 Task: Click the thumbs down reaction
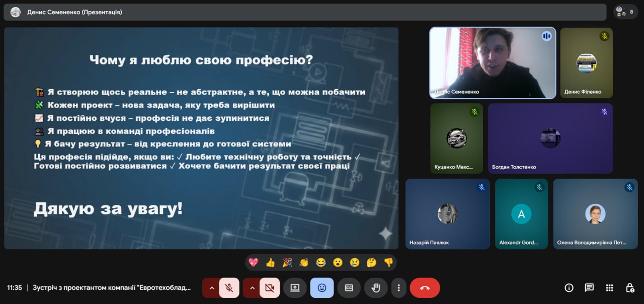[388, 262]
